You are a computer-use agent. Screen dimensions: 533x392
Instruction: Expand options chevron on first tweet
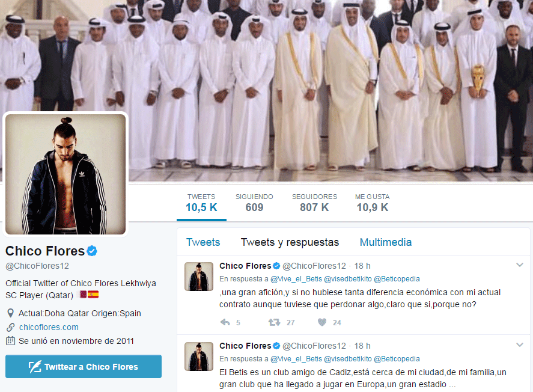(x=520, y=265)
